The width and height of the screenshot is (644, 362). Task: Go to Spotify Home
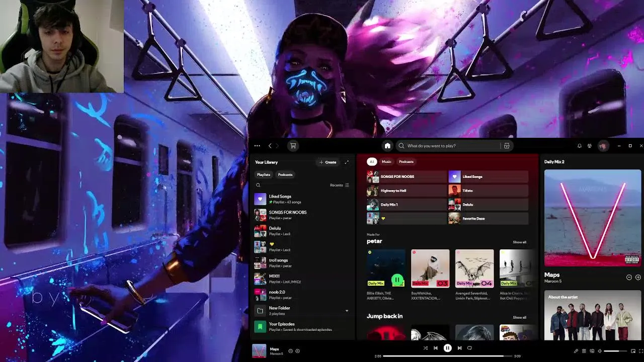[387, 146]
